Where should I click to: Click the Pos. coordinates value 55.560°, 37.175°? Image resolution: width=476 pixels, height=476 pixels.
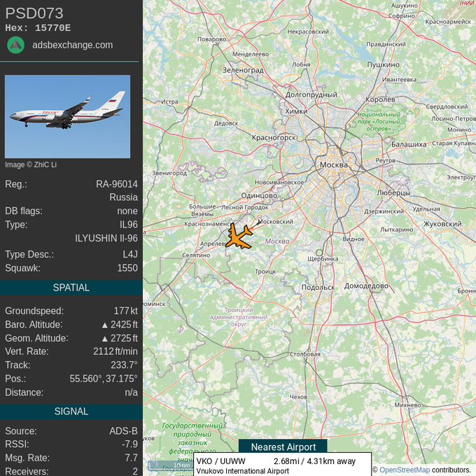pyautogui.click(x=104, y=379)
